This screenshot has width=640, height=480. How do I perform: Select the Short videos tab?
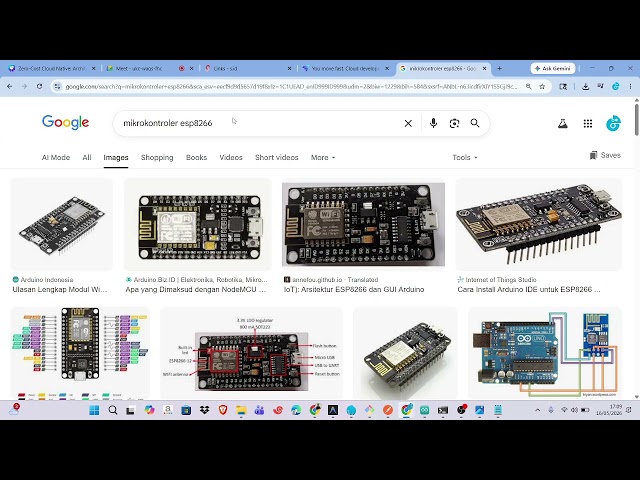(277, 158)
